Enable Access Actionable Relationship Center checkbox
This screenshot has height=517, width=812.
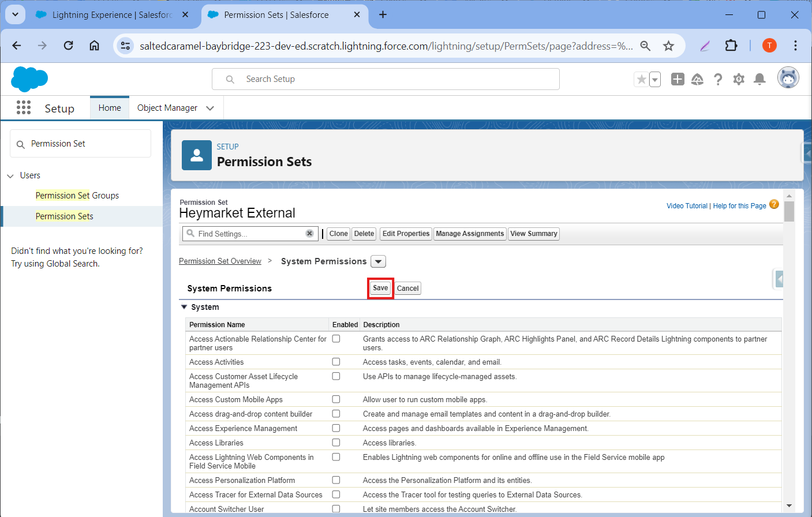(336, 339)
